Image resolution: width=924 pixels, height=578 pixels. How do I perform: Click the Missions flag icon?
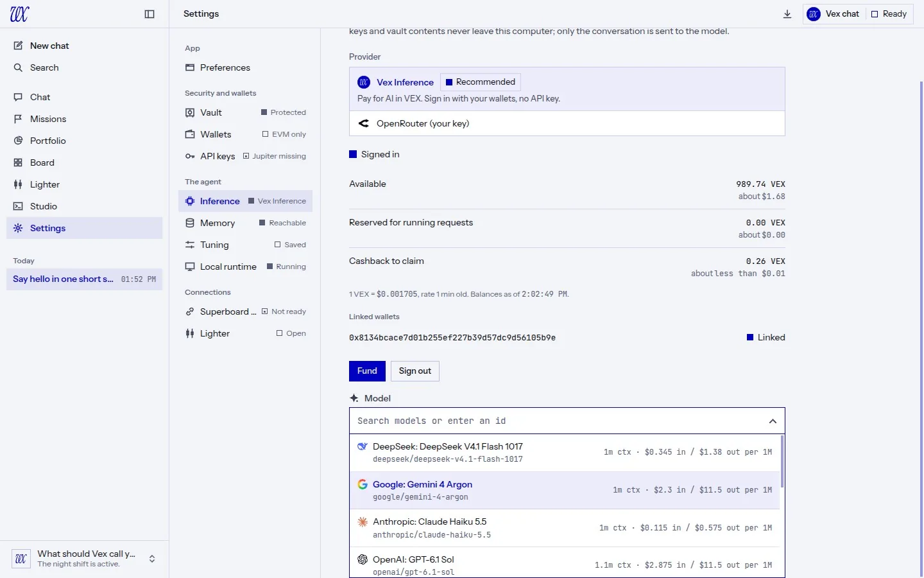point(18,119)
